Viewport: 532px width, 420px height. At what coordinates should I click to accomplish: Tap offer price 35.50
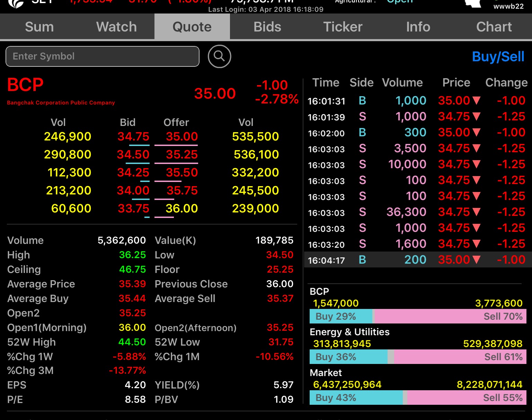[182, 173]
